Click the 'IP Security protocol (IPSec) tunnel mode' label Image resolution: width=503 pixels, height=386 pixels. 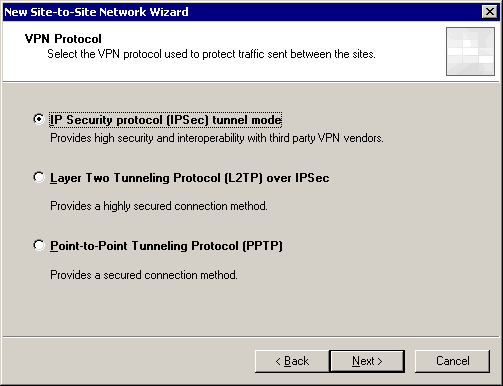pos(166,120)
